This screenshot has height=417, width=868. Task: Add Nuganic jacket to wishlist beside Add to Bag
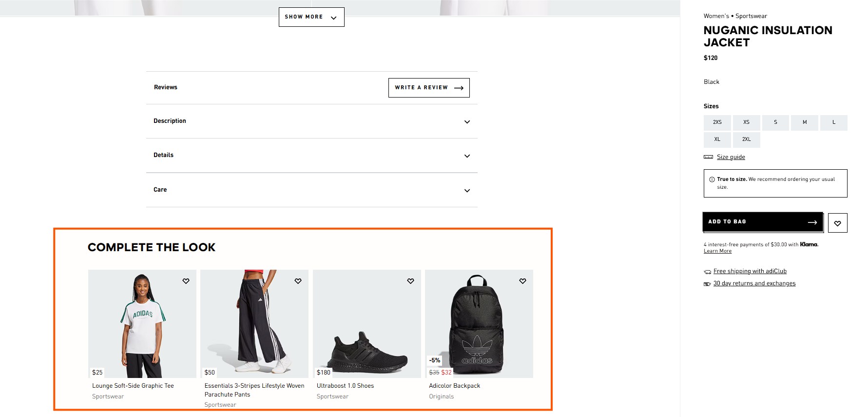coord(837,223)
